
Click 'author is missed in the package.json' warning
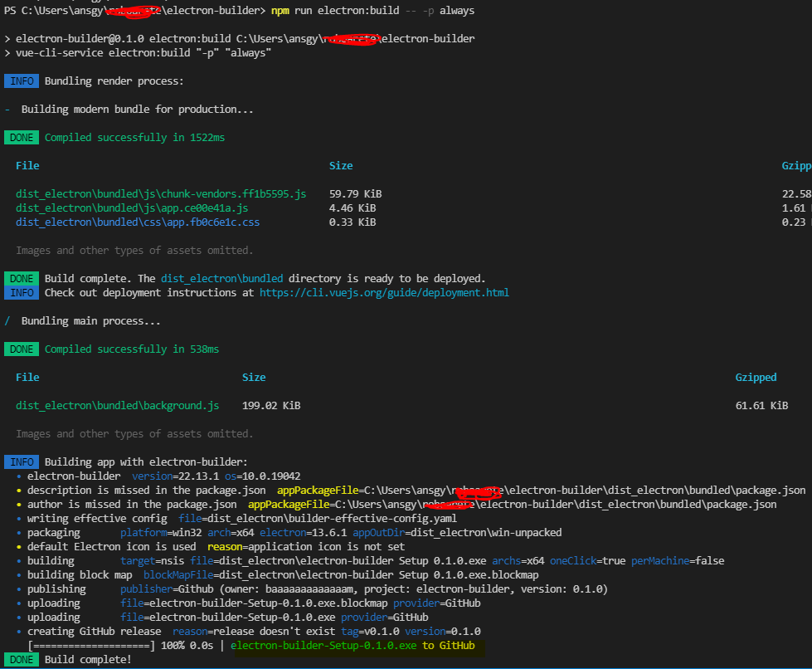click(132, 504)
